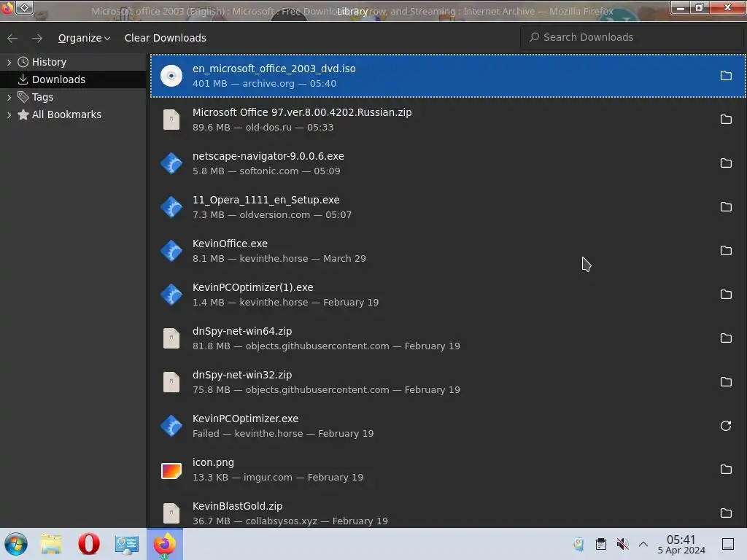This screenshot has height=560, width=747.
Task: Select netscape-navigator-9.0.0.6.exe entry
Action: tap(448, 163)
